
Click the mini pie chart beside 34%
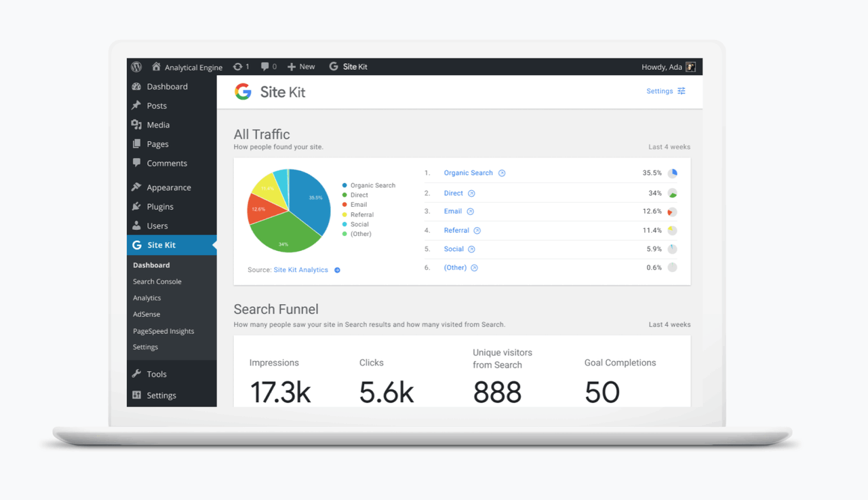pyautogui.click(x=672, y=193)
